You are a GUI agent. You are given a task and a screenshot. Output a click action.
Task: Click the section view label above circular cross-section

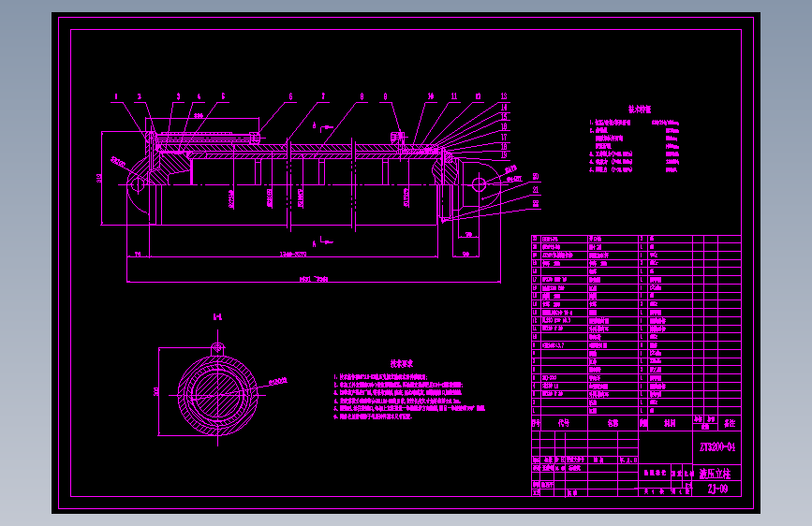pos(218,317)
